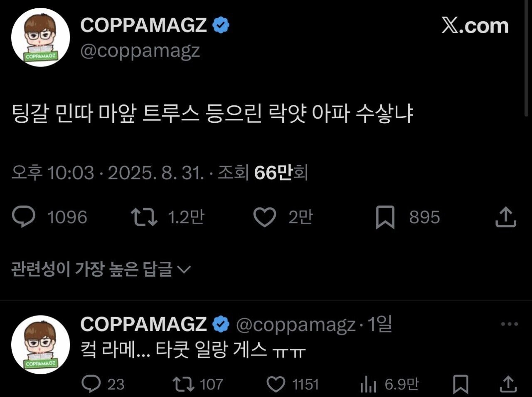
Task: Open the three-dot more menu on reply
Action: (x=509, y=324)
